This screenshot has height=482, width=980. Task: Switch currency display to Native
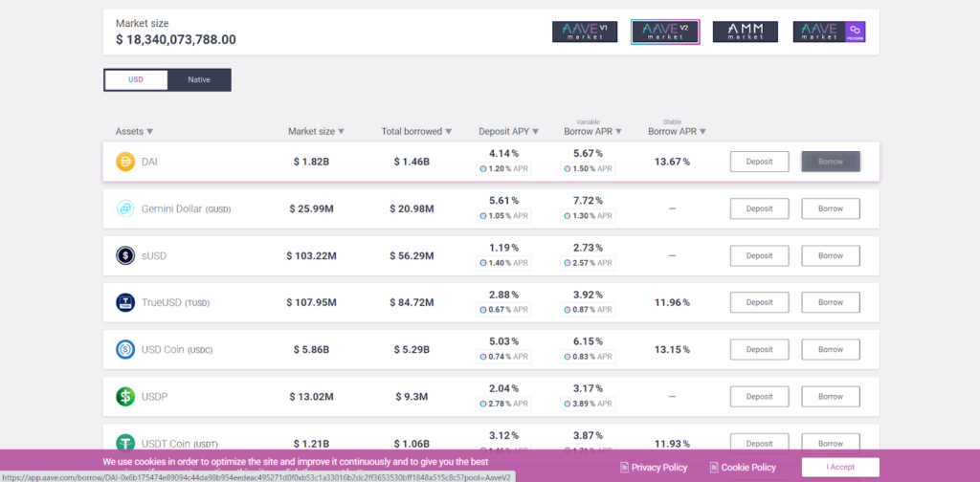point(199,79)
